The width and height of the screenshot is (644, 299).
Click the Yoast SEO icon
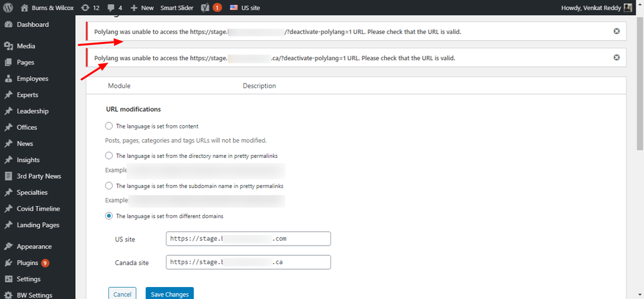[206, 8]
